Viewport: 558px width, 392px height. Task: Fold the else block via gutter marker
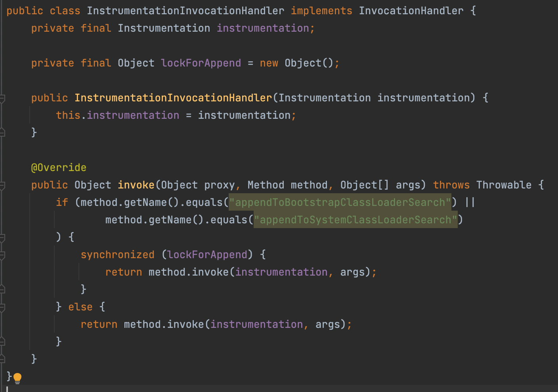click(2, 307)
